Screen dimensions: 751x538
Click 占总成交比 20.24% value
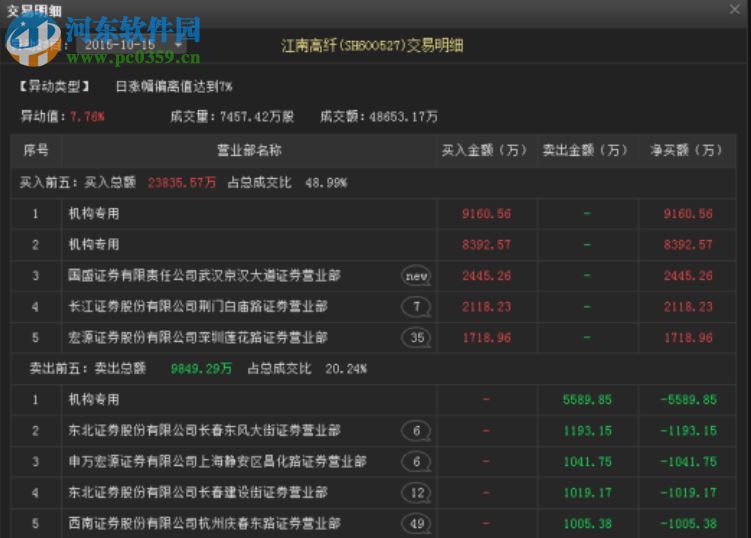point(346,368)
